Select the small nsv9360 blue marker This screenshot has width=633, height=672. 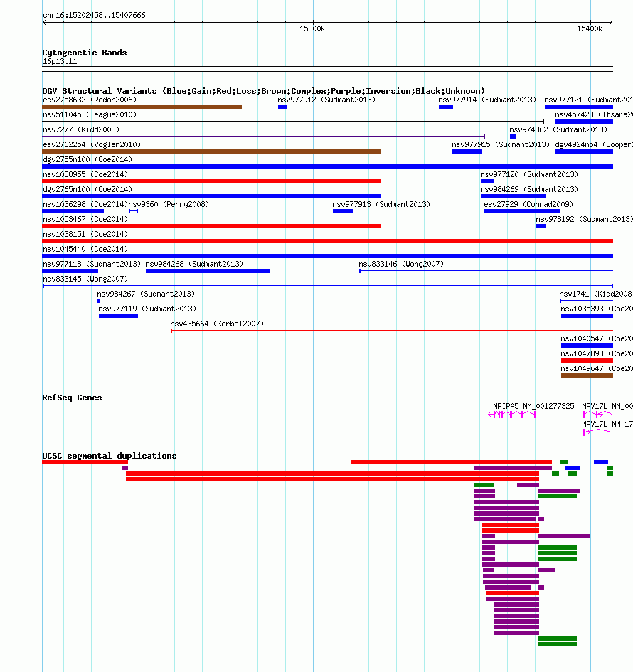pyautogui.click(x=133, y=211)
